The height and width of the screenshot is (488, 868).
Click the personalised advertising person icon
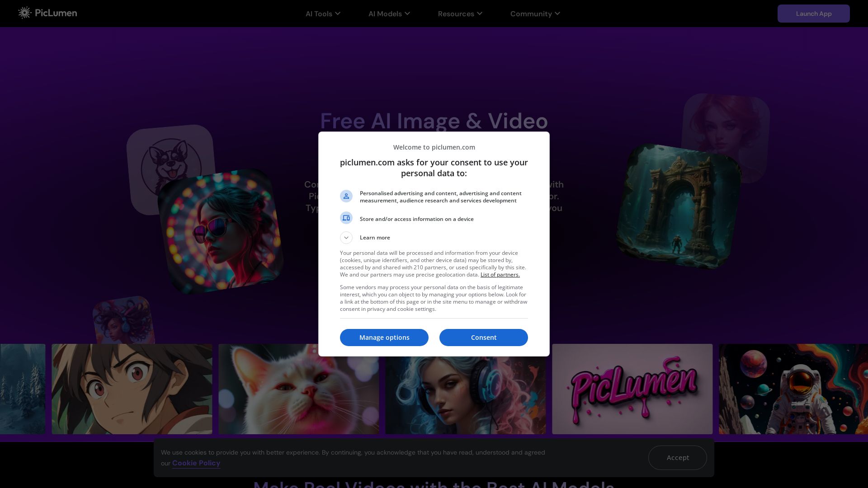click(346, 196)
